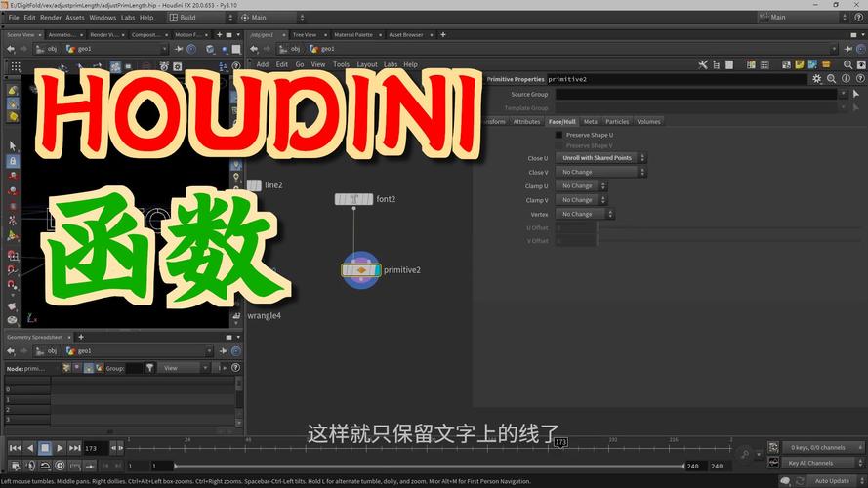Click Source Group selection arrow icon

pos(856,94)
